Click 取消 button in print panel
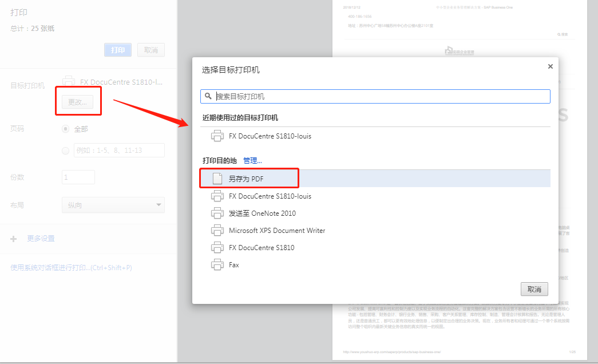This screenshot has height=364, width=598. click(x=151, y=50)
